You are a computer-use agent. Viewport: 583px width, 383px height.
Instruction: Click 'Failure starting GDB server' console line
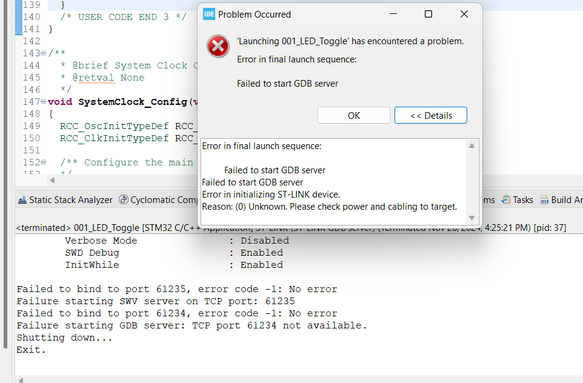tap(192, 325)
